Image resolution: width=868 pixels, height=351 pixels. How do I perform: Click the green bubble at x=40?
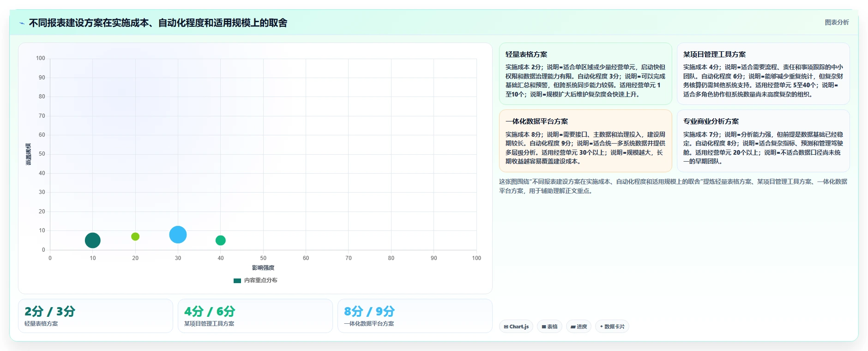coord(221,240)
